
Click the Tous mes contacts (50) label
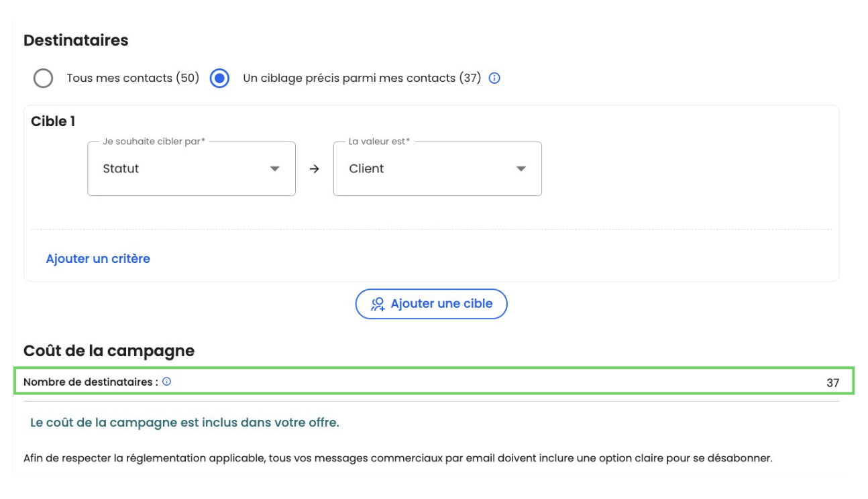pos(133,78)
